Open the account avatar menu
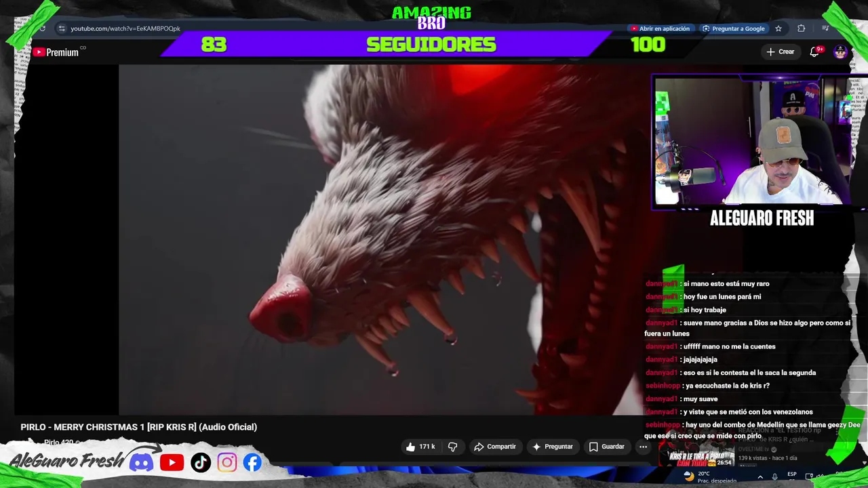 pos(840,52)
